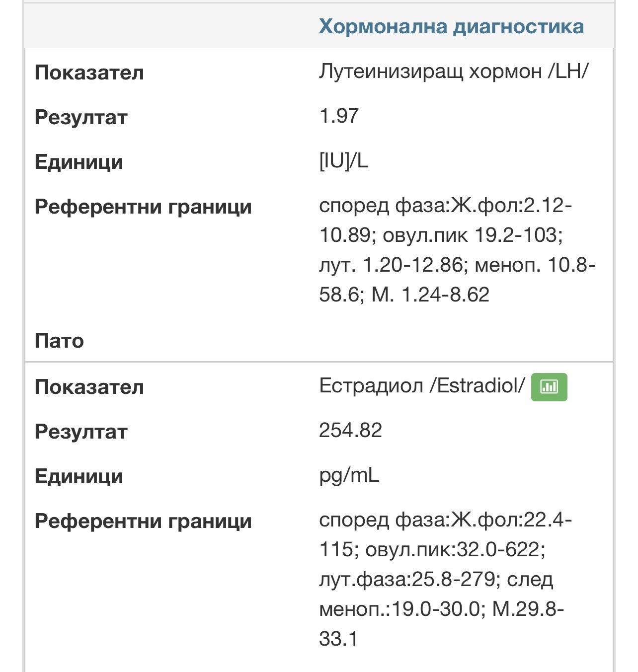The height and width of the screenshot is (672, 638).
Task: Click Референтни граници label above Пато
Action: (143, 207)
